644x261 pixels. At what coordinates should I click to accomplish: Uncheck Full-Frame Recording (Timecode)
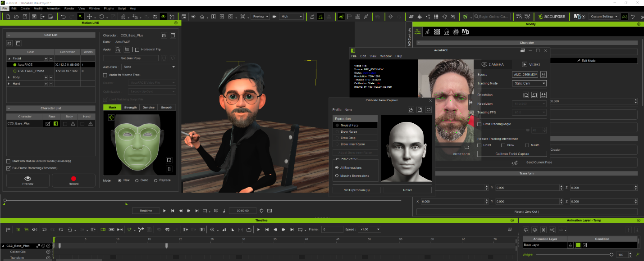9,168
